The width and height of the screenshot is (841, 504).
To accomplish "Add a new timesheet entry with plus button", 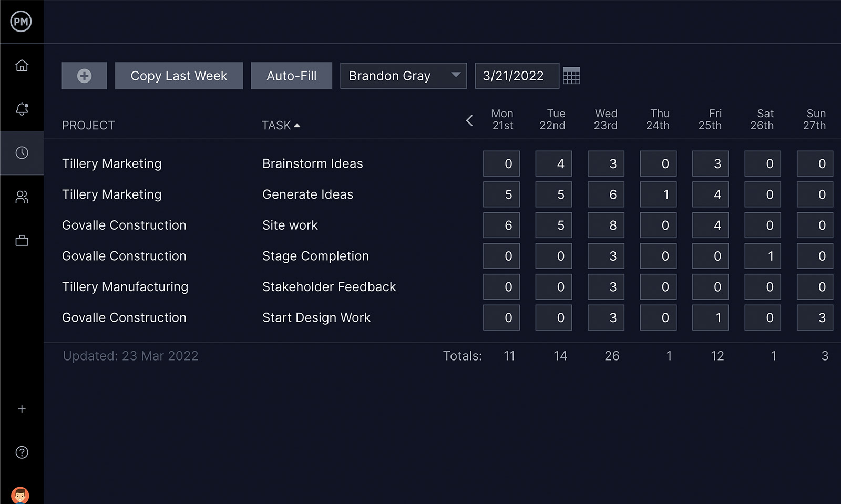I will coord(84,76).
